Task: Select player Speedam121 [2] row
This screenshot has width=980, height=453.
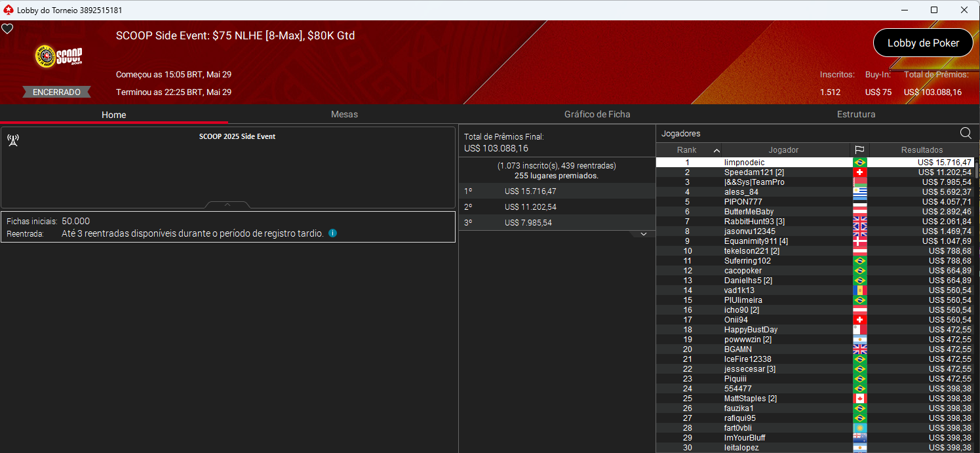Action: click(815, 172)
